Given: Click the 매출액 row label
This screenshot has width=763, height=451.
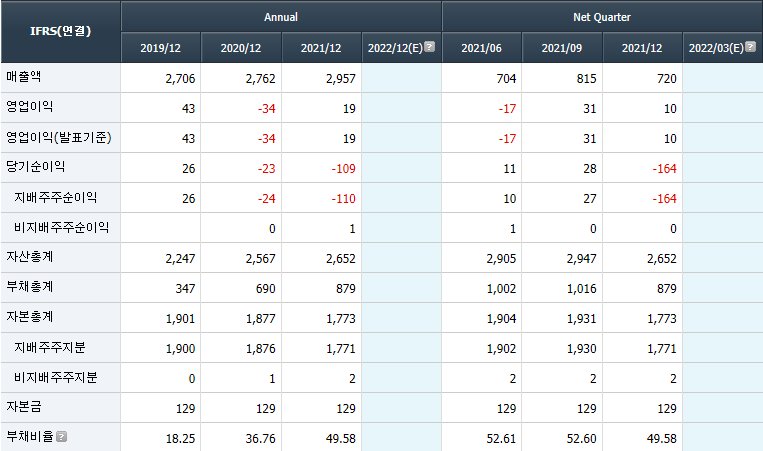Looking at the screenshot, I should 23,77.
